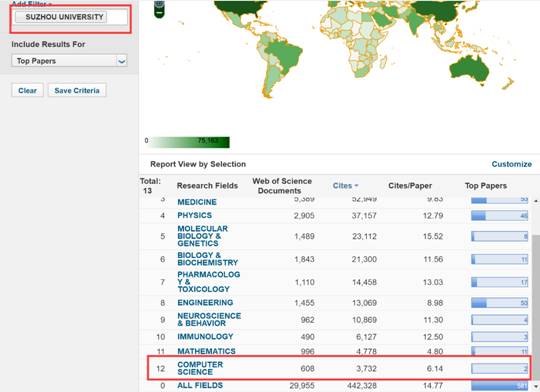Click the green map color legend bar

click(x=189, y=142)
